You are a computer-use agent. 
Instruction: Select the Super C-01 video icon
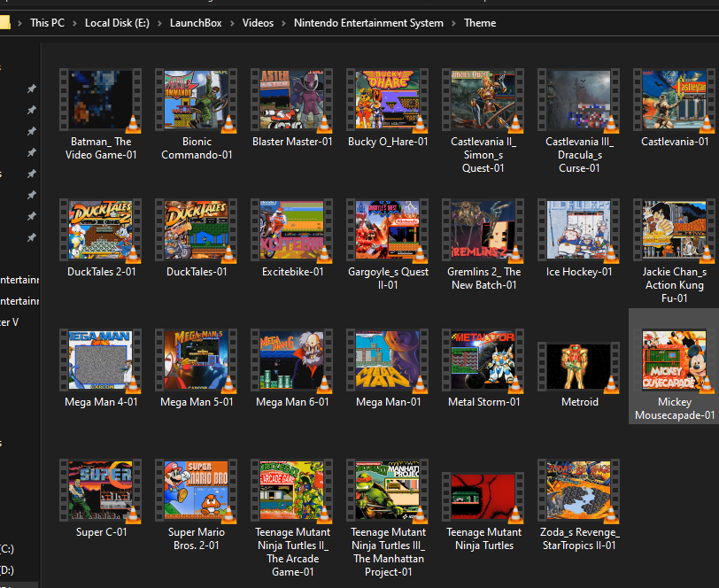(100, 491)
